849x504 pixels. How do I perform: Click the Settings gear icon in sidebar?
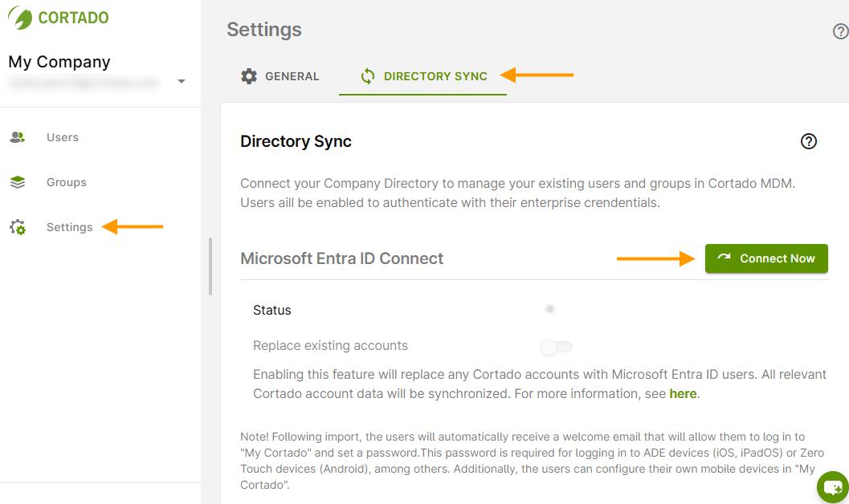18,227
